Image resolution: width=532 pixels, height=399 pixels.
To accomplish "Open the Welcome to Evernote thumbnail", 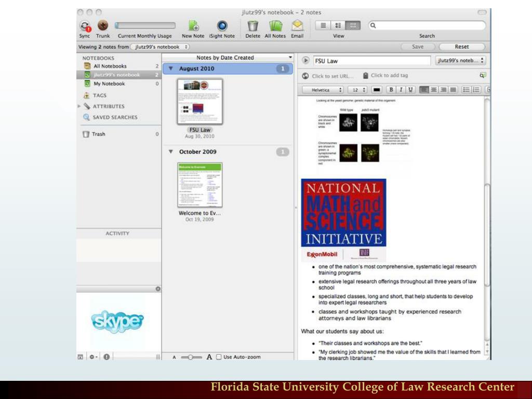I will tap(200, 185).
